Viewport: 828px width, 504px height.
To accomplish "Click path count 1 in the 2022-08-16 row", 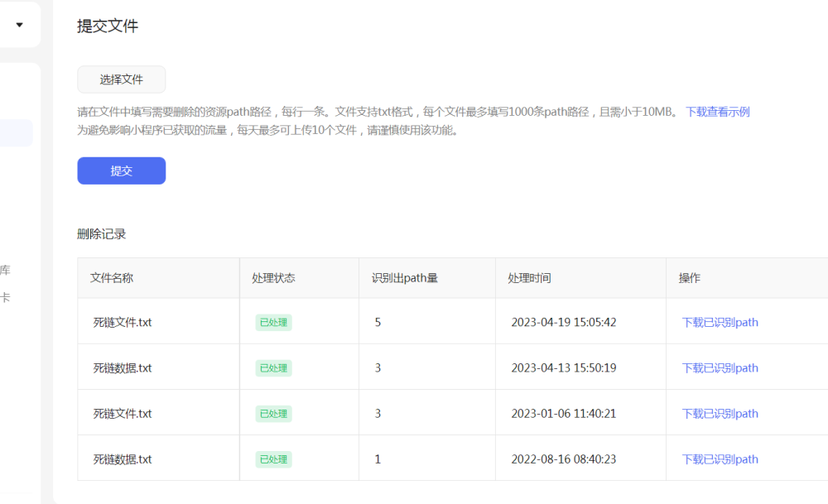I will coord(378,459).
